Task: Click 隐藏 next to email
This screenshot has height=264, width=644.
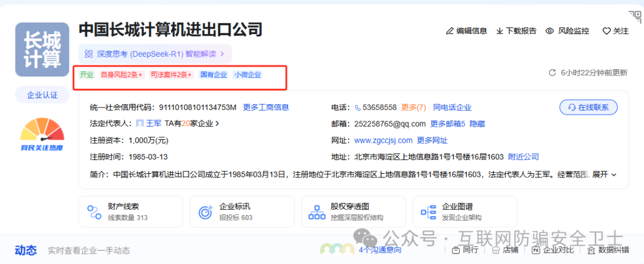Action: tap(477, 124)
